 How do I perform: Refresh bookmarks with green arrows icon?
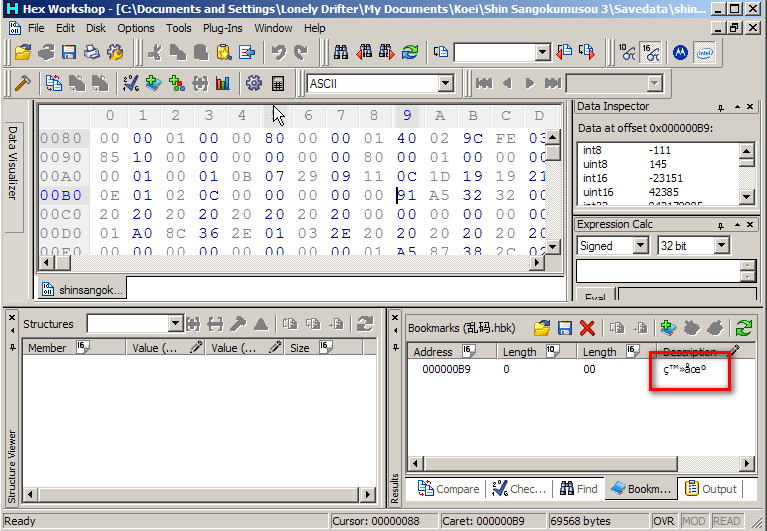[744, 328]
